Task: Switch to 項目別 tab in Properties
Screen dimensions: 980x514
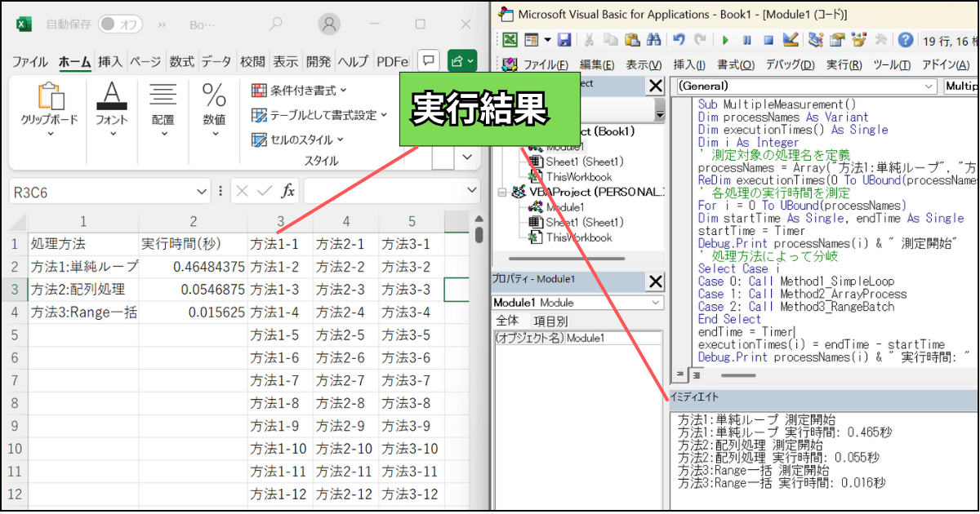Action: pyautogui.click(x=550, y=321)
